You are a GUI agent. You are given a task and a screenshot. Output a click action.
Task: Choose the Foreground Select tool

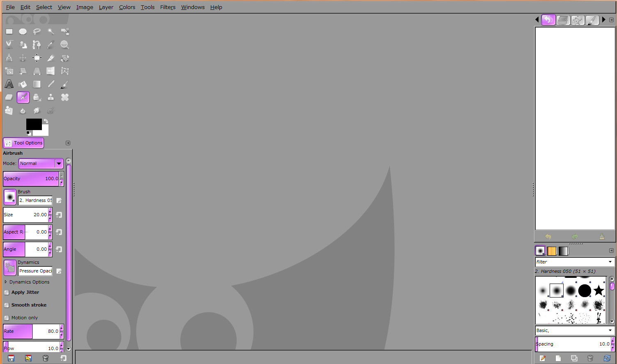click(x=23, y=44)
